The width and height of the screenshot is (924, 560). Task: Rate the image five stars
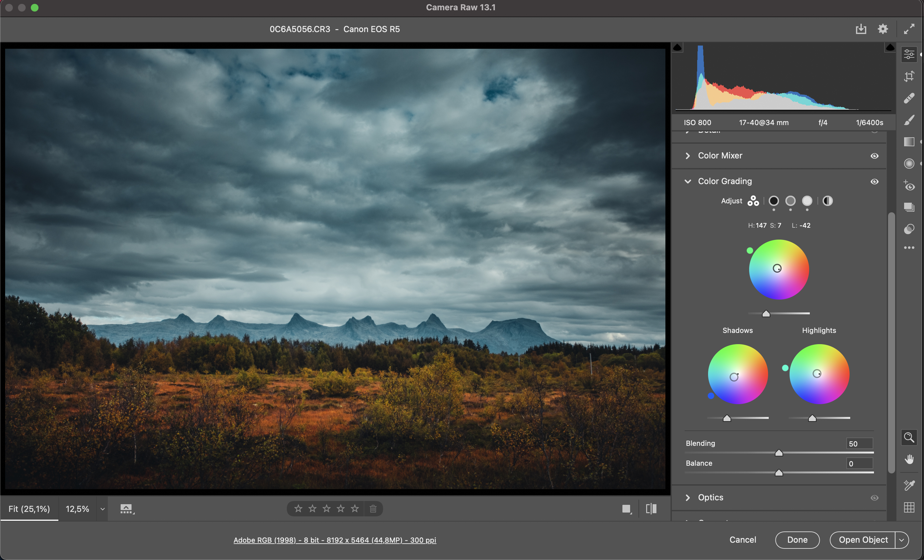355,509
